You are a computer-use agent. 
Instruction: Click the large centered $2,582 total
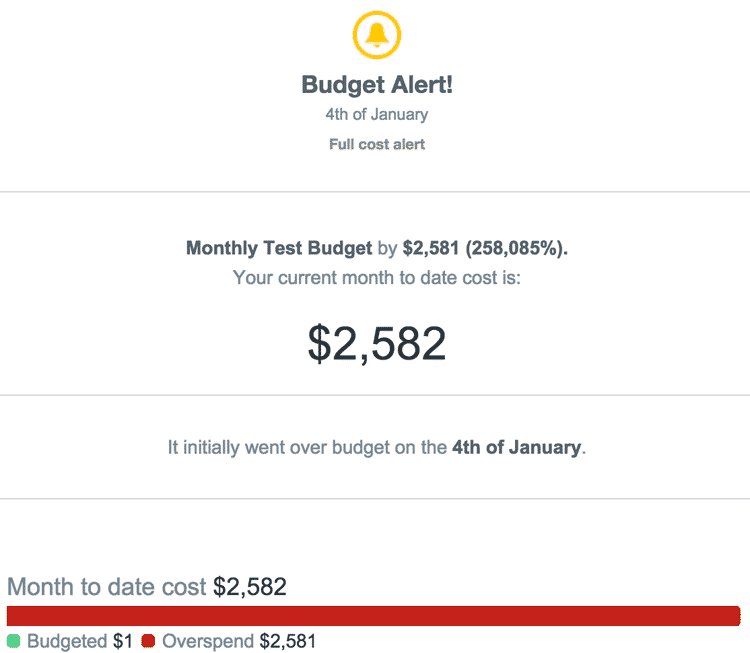tap(377, 343)
